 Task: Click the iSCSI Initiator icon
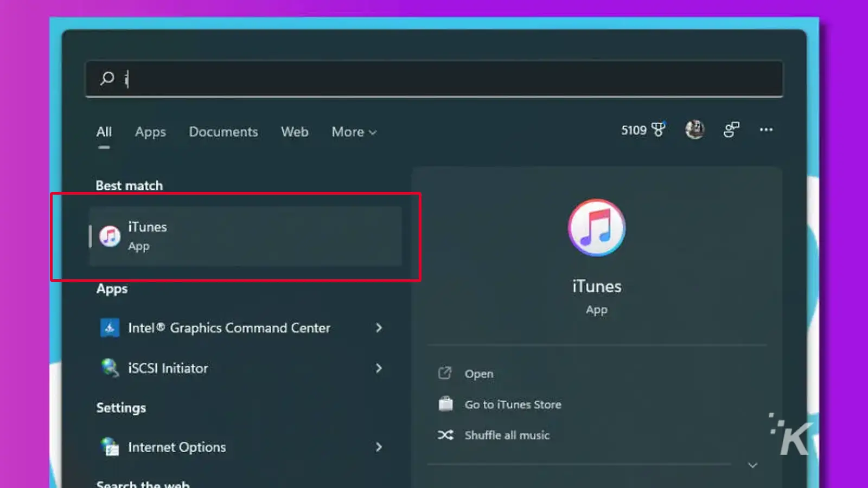110,368
